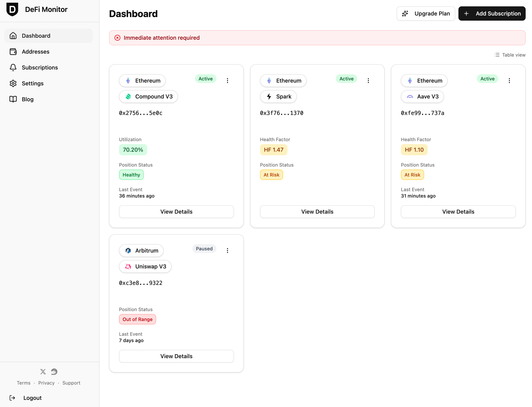Open the kebab menu on the Aave V3 card
Screen dimensions: 532x407
click(x=509, y=80)
